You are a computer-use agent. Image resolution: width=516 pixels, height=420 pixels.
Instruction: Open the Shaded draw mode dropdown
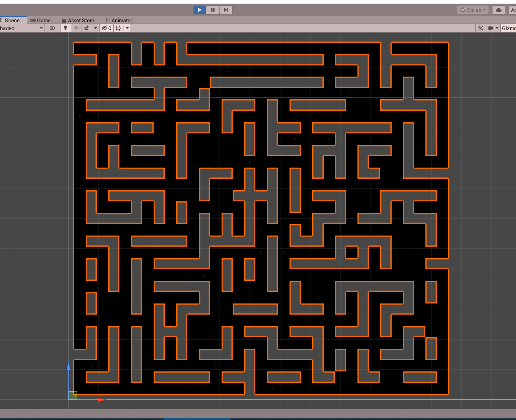point(22,28)
